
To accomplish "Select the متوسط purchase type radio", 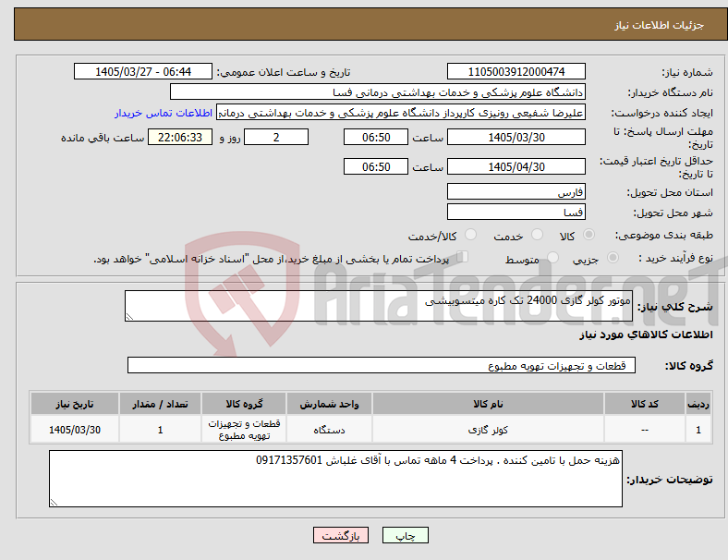I will point(553,257).
